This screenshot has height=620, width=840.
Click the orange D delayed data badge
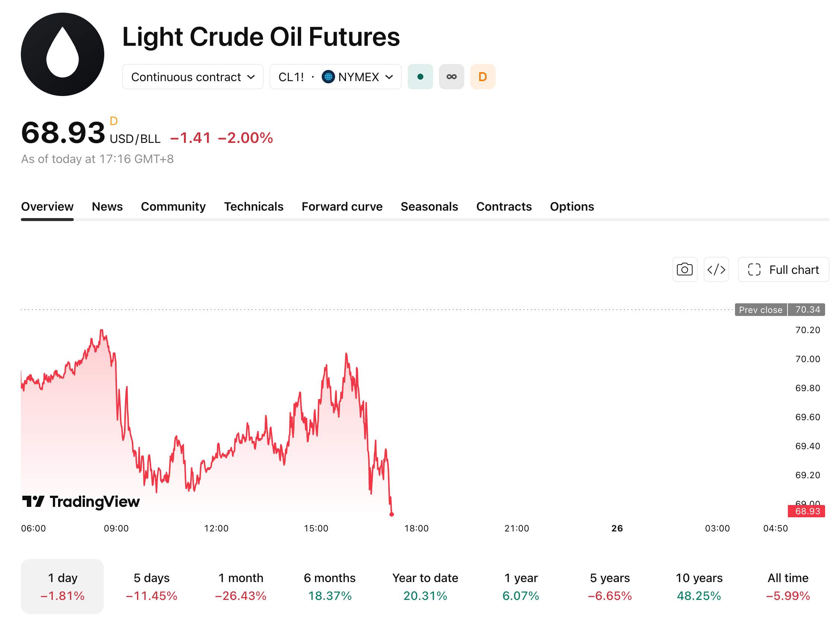point(483,77)
